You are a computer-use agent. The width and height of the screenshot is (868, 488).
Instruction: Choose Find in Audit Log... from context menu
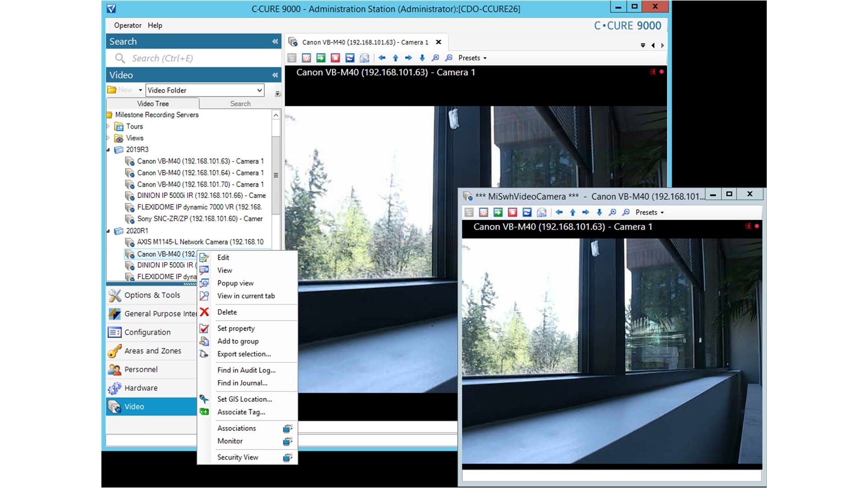247,370
